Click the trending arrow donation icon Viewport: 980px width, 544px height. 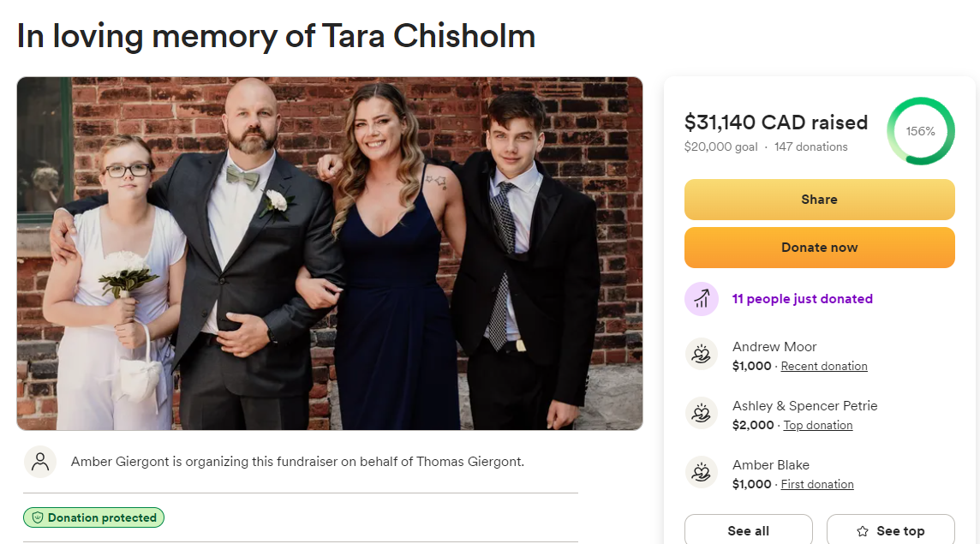point(701,299)
